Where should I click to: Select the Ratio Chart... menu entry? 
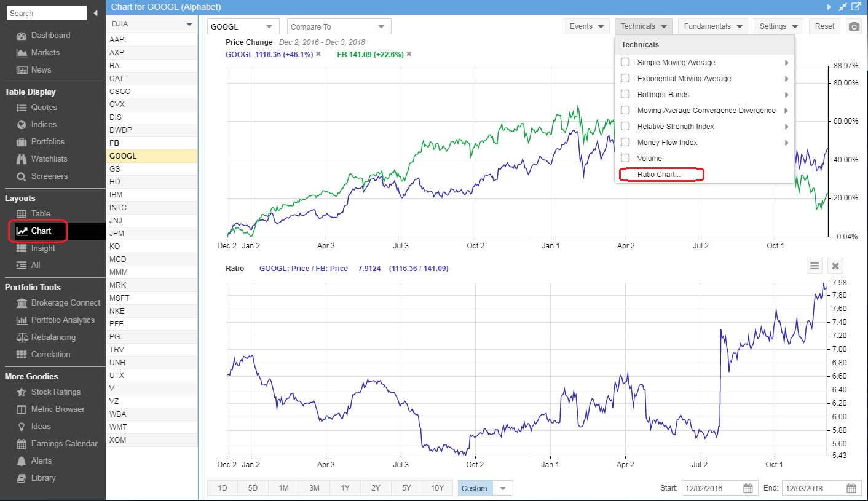point(659,175)
